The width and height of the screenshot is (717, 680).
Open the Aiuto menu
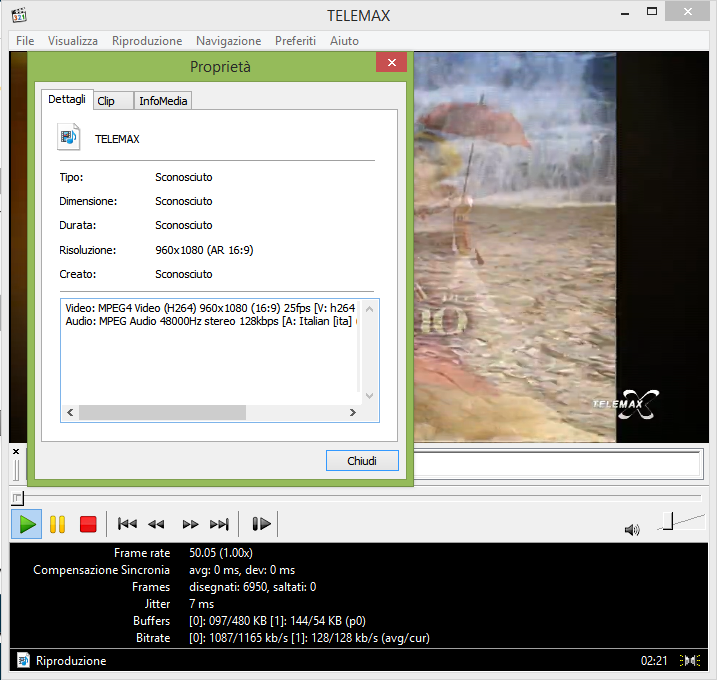tap(344, 41)
